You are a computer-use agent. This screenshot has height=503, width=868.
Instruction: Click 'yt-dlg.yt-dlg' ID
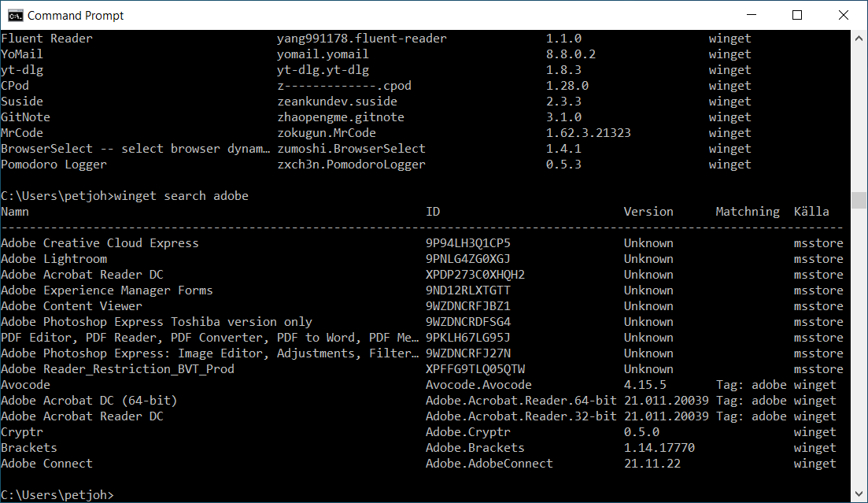(x=323, y=70)
